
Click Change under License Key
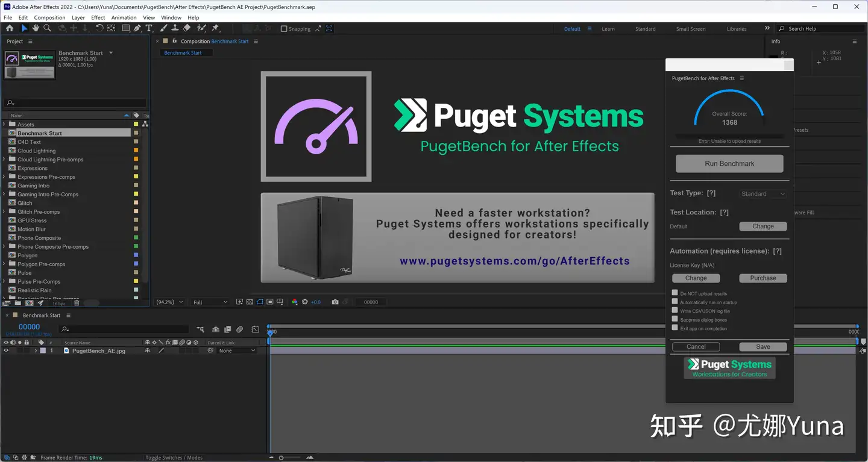(696, 278)
